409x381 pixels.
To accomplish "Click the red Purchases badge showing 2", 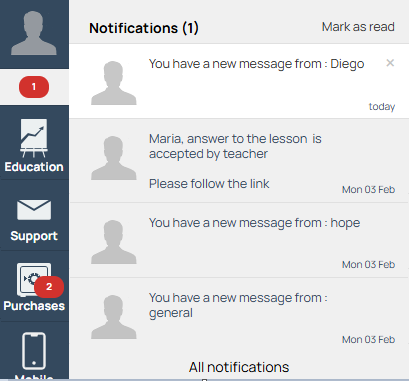I will click(x=49, y=287).
